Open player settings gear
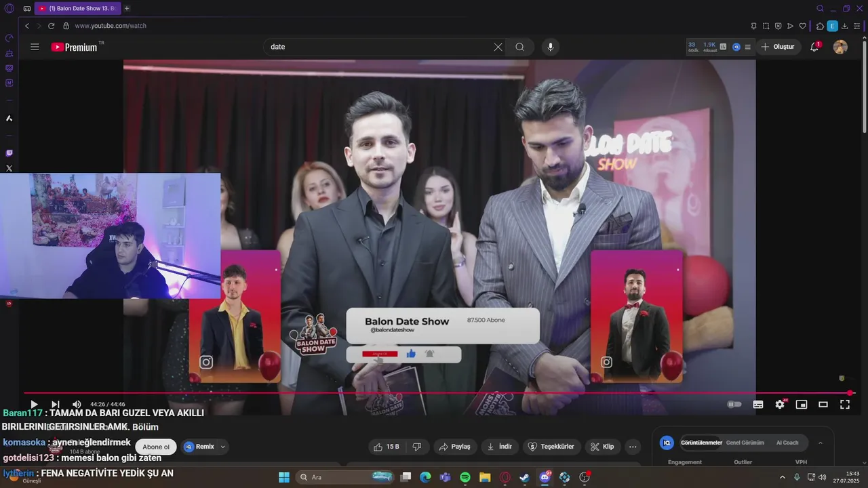This screenshot has width=868, height=488. point(780,405)
